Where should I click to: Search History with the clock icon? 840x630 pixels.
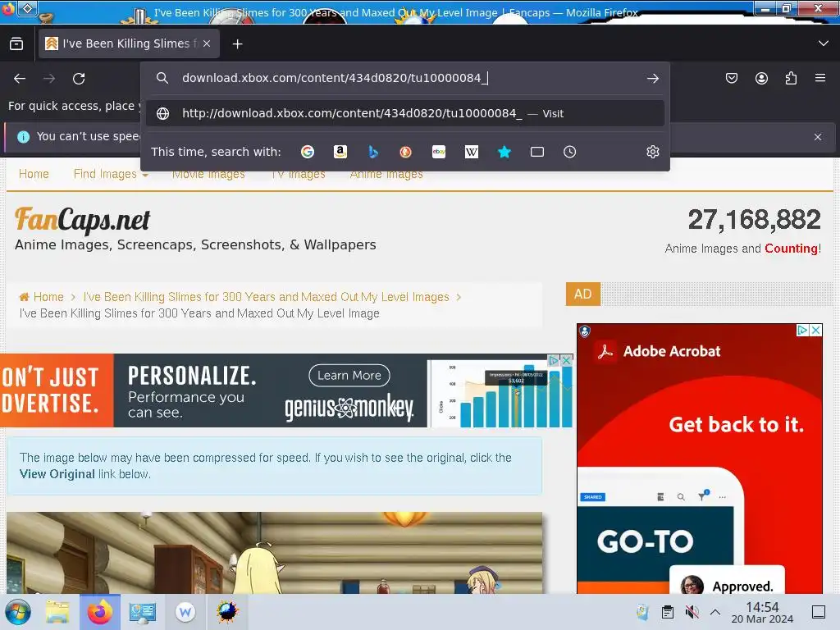[x=569, y=152]
